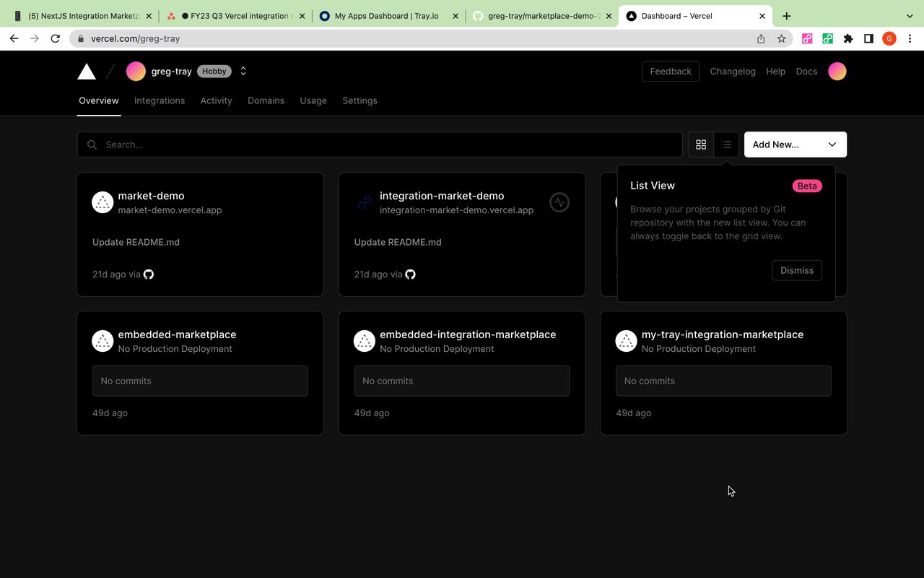Viewport: 924px width, 578px height.
Task: Switch to the Usage tab
Action: coord(313,100)
